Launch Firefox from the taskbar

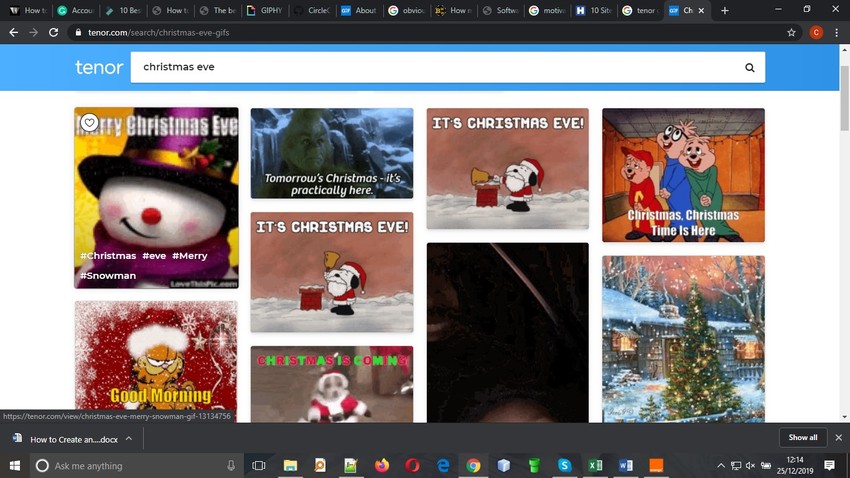pyautogui.click(x=382, y=466)
